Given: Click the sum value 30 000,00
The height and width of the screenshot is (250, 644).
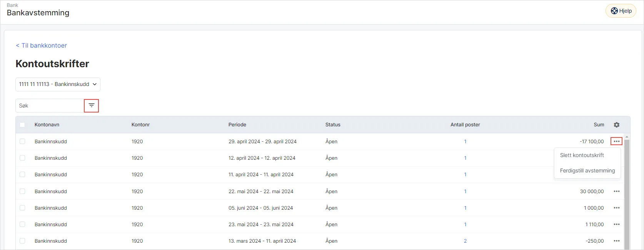Looking at the screenshot, I should click(x=592, y=191).
